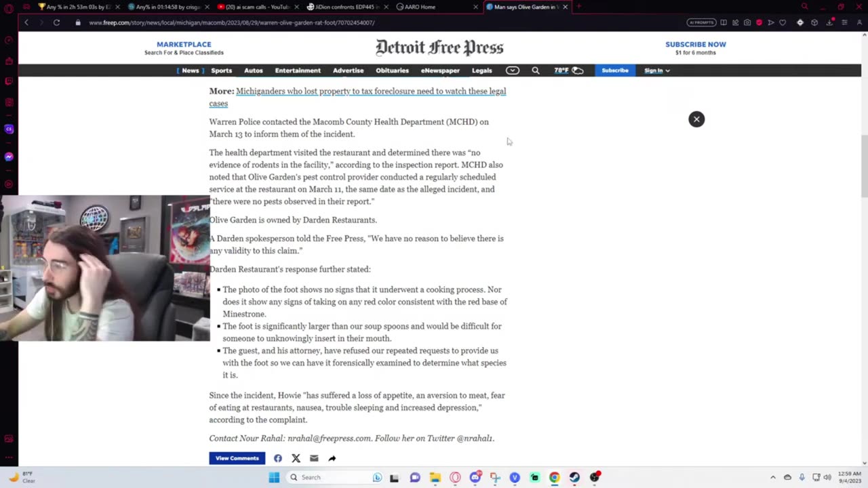The height and width of the screenshot is (488, 868).
Task: Open the eNewspaper section
Action: (440, 70)
